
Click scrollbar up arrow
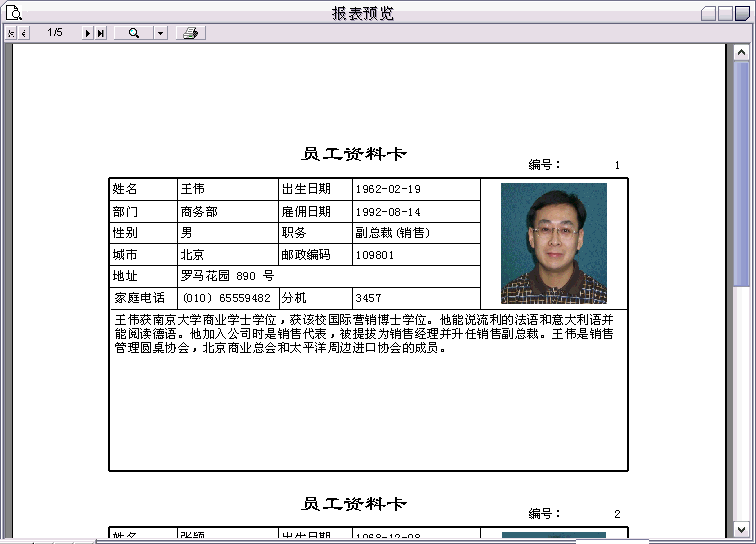tap(741, 52)
